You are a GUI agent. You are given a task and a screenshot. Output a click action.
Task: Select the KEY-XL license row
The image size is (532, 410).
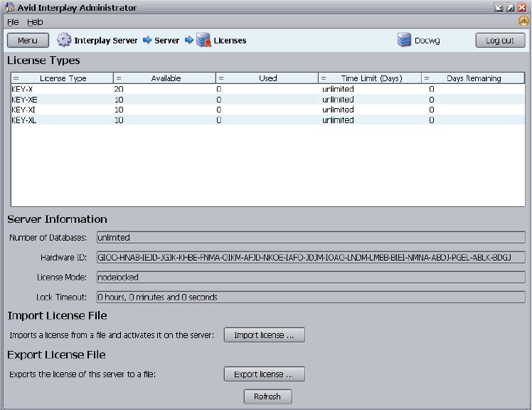point(268,120)
